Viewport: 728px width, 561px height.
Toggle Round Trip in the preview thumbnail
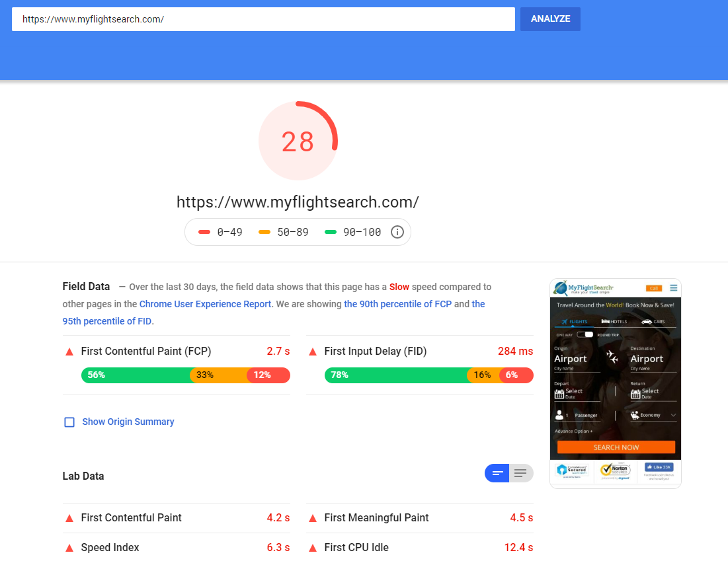click(x=585, y=334)
